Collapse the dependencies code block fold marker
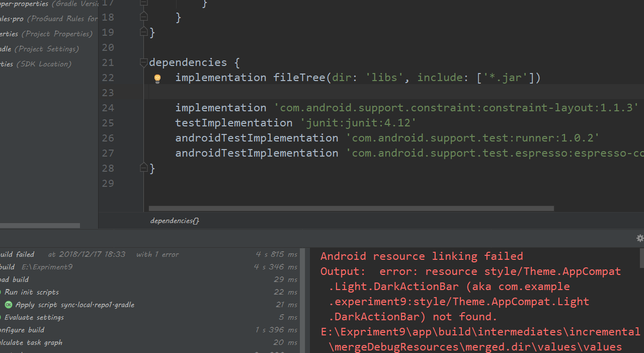The height and width of the screenshot is (353, 644). click(143, 62)
